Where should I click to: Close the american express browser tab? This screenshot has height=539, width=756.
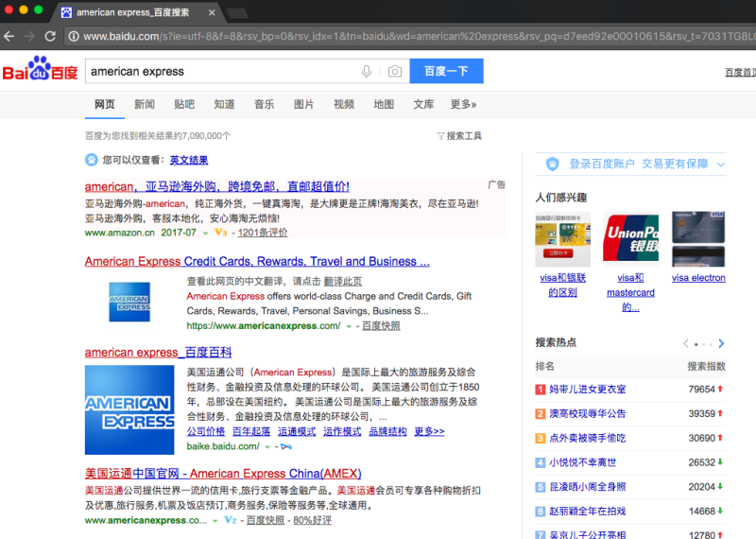tap(212, 12)
